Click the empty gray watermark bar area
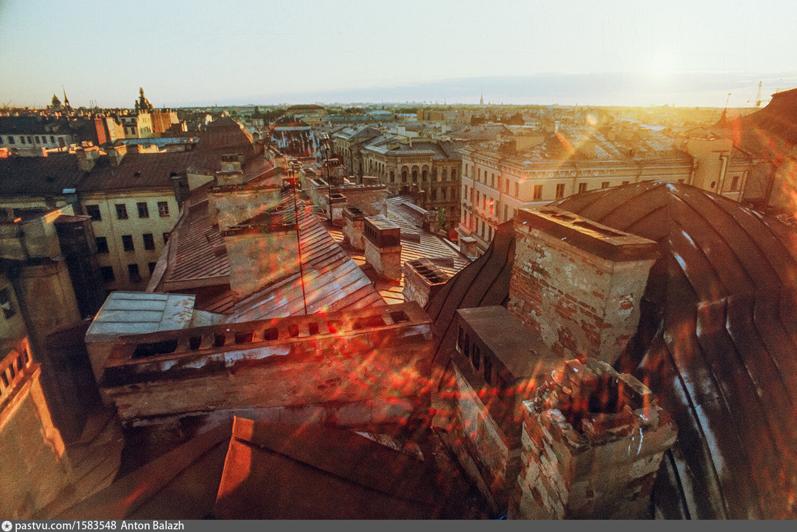This screenshot has width=797, height=532. tap(478, 526)
